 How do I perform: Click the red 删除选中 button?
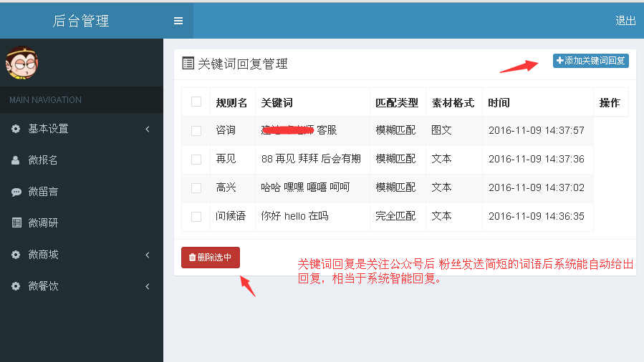(x=211, y=258)
